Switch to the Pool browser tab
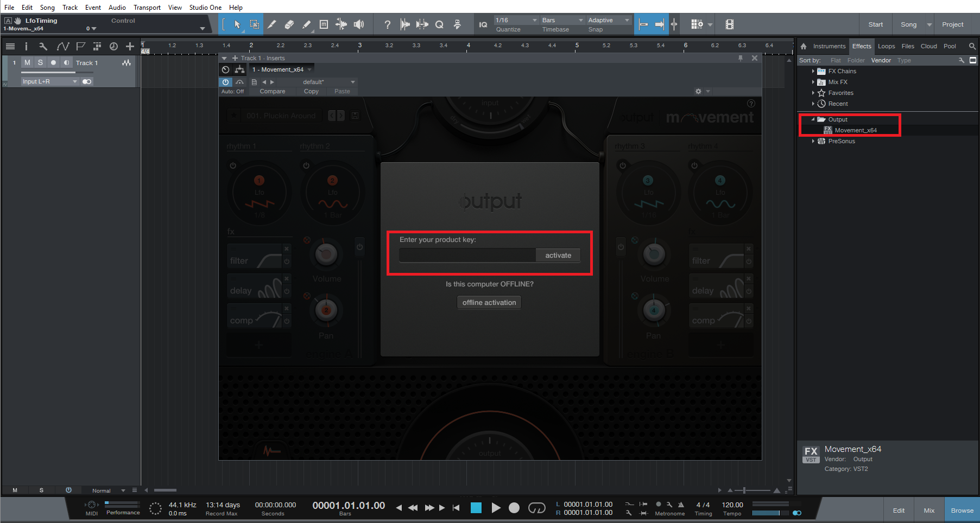The width and height of the screenshot is (980, 523). 950,46
